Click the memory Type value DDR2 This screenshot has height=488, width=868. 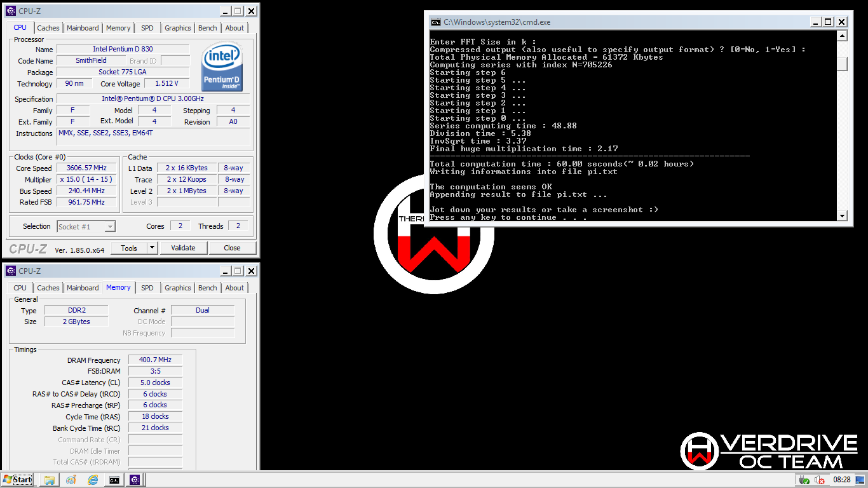click(x=76, y=310)
